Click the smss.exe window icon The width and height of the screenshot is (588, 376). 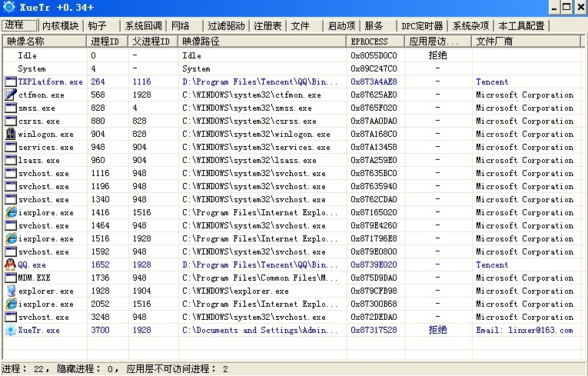(11, 108)
